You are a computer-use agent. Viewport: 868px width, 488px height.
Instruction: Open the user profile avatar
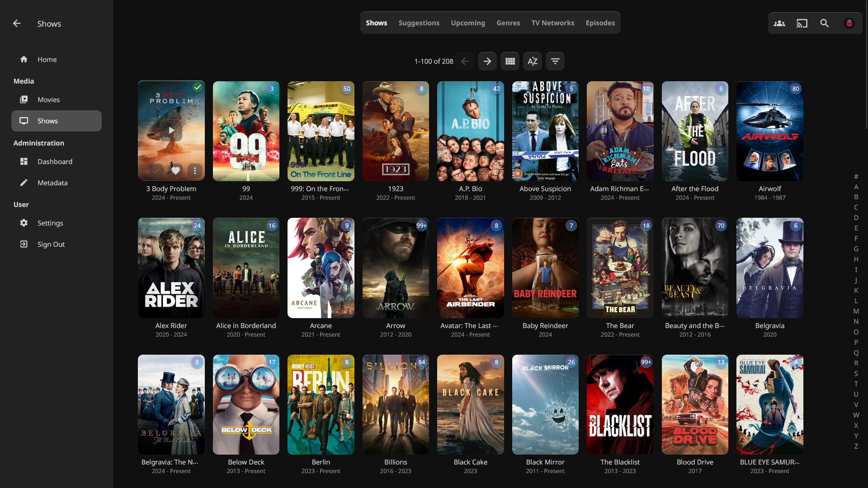(x=849, y=23)
